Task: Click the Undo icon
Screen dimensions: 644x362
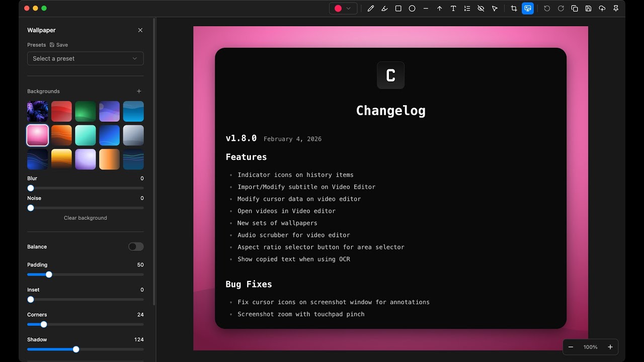Action: tap(547, 9)
